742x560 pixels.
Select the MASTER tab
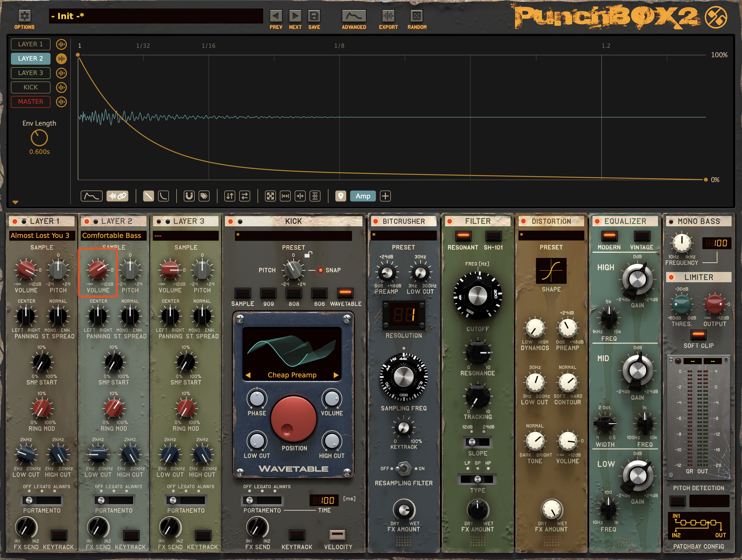click(x=31, y=102)
